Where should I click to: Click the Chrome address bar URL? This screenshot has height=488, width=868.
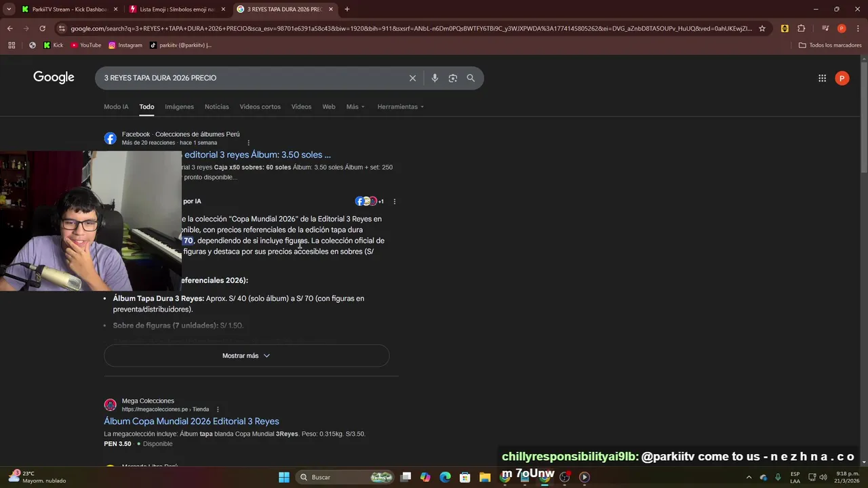tap(411, 28)
